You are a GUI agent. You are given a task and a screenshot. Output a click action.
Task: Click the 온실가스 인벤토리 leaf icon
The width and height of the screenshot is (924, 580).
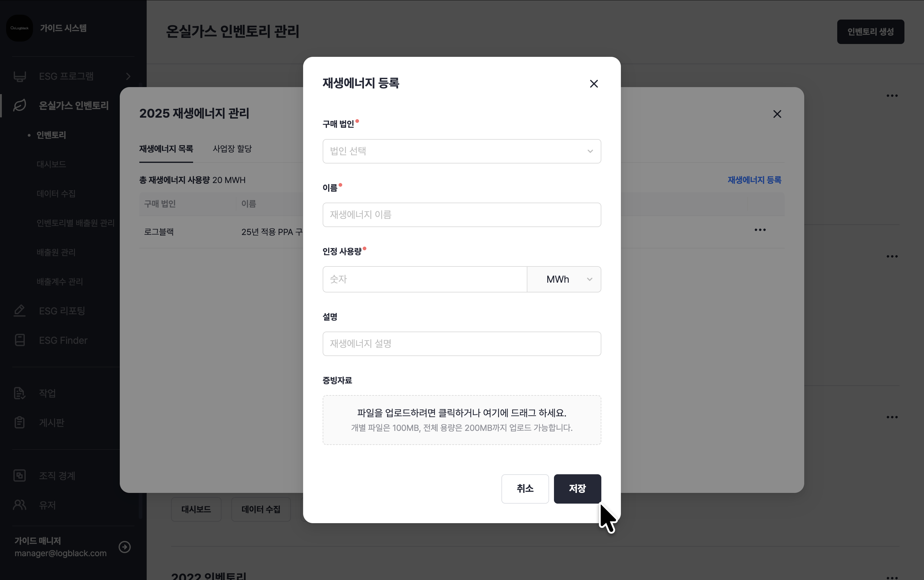point(20,105)
